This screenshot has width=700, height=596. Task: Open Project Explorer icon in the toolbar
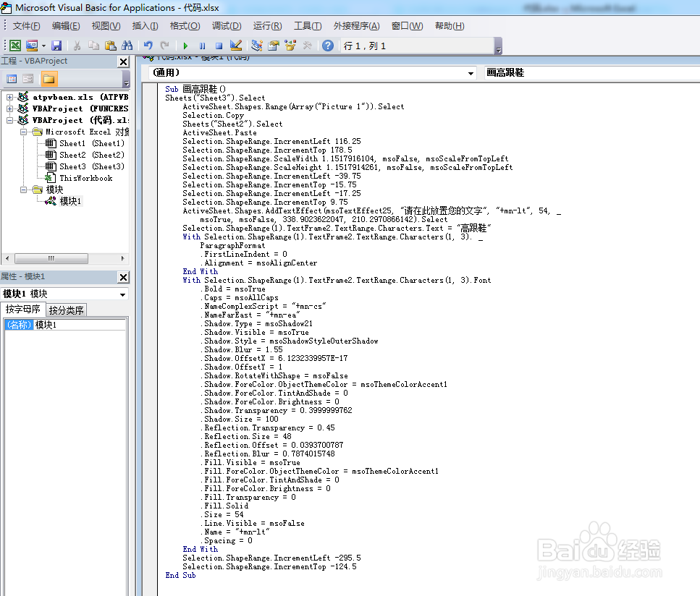[256, 46]
